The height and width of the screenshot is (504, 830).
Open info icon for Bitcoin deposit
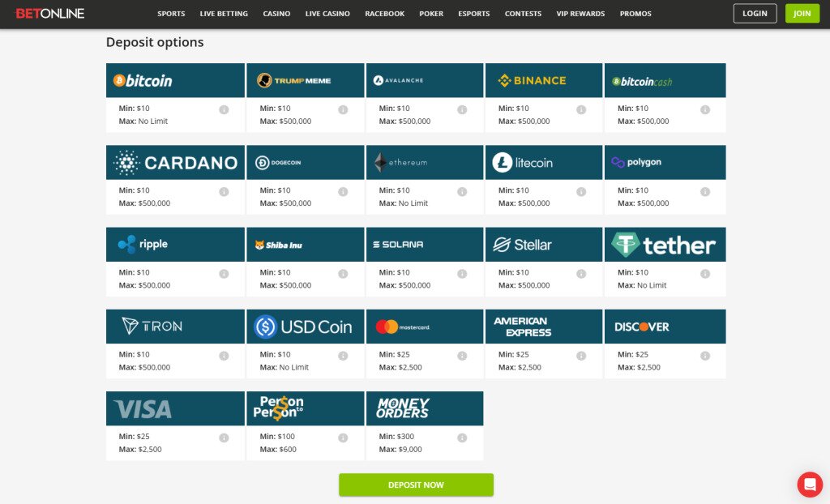click(224, 109)
